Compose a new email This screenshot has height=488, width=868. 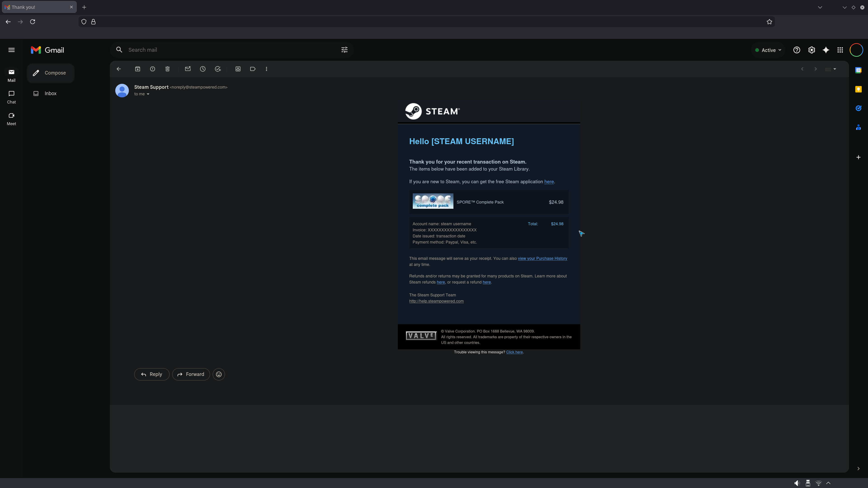click(x=51, y=73)
